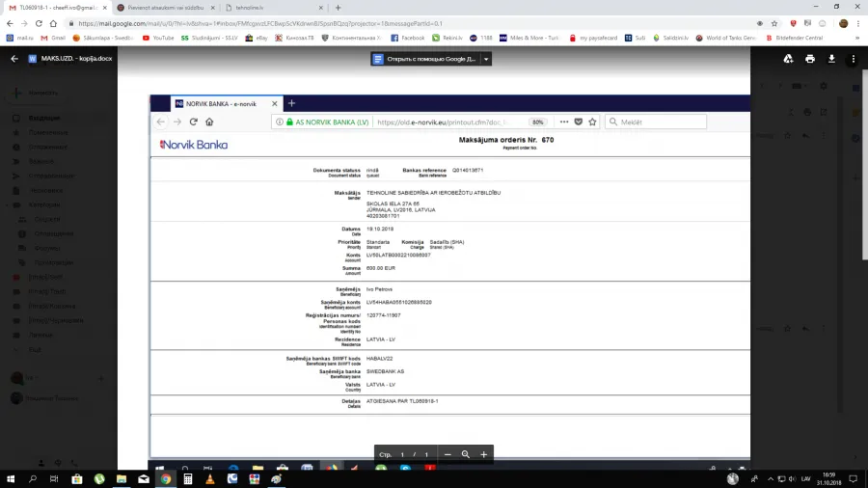This screenshot has height=488, width=868.
Task: Show hidden bookmarks overflow chevron
Action: [857, 39]
